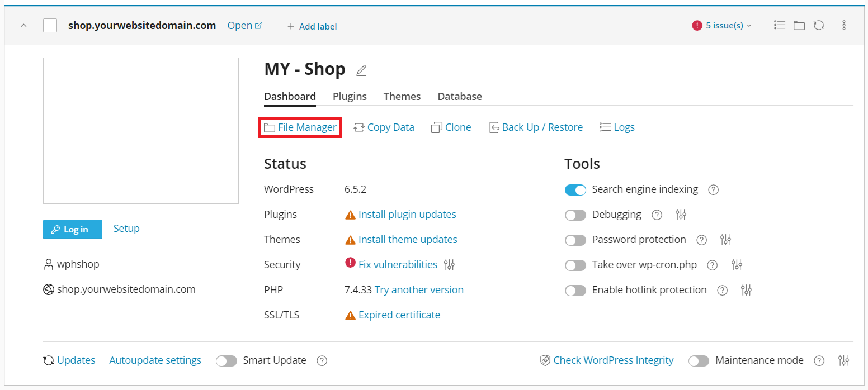
Task: Open Password protection settings sliders icon
Action: 725,240
